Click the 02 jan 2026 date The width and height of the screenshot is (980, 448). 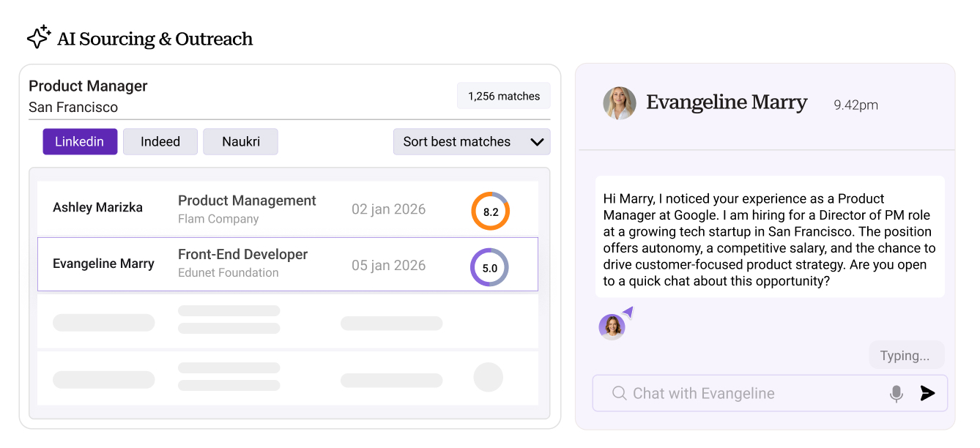tap(388, 209)
